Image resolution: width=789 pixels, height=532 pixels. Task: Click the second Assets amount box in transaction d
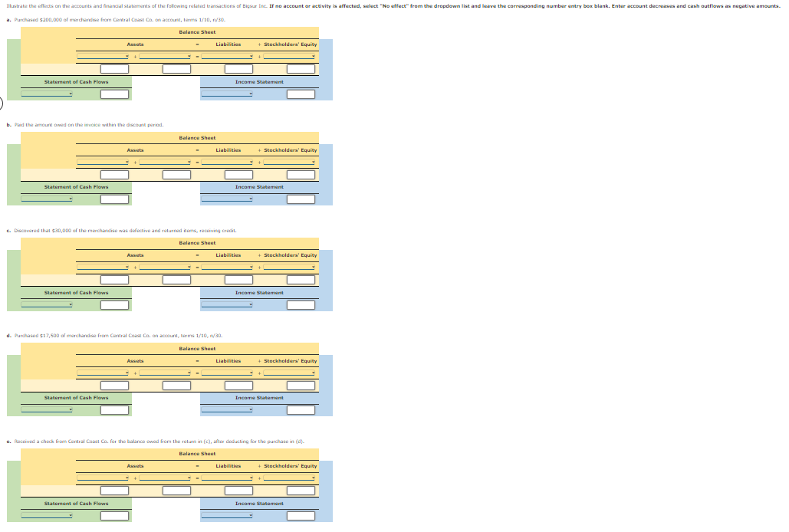click(176, 384)
